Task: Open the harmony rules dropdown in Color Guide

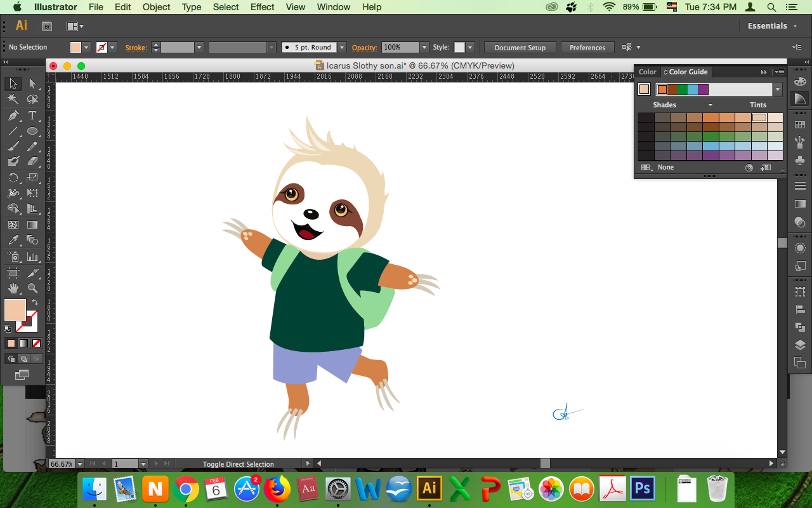Action: (x=778, y=90)
